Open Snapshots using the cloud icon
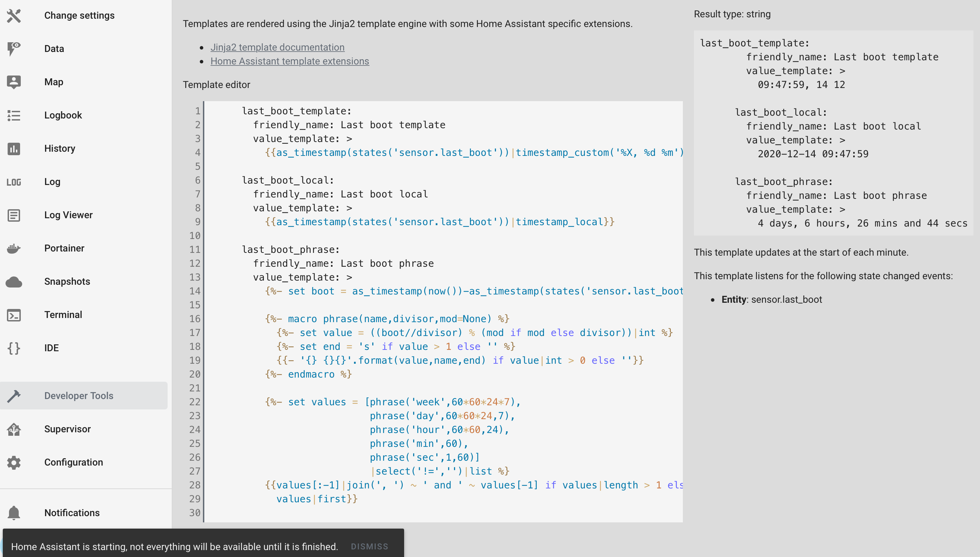 [14, 282]
